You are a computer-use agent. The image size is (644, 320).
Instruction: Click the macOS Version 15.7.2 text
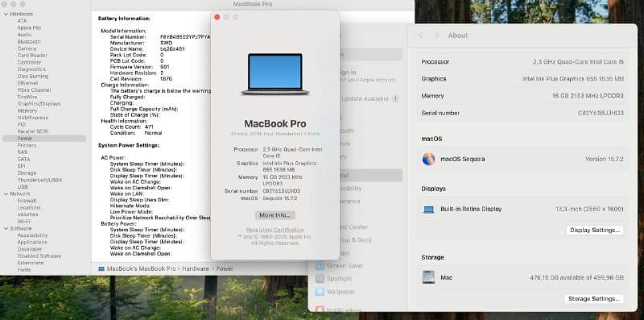tap(605, 159)
